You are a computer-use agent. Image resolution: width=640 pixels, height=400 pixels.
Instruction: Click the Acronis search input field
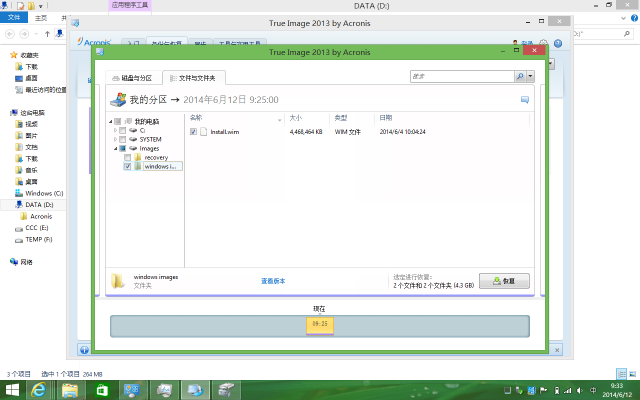[x=462, y=76]
